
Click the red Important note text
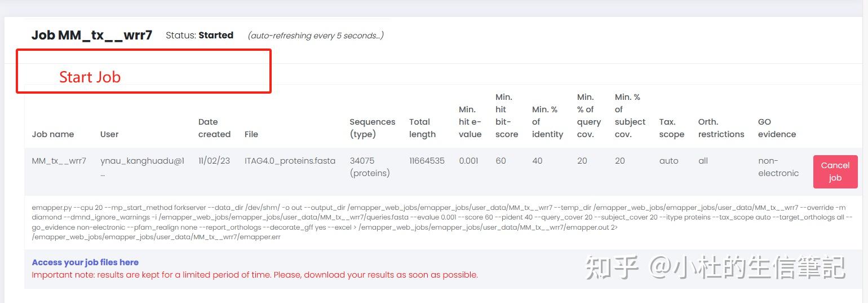pos(255,275)
